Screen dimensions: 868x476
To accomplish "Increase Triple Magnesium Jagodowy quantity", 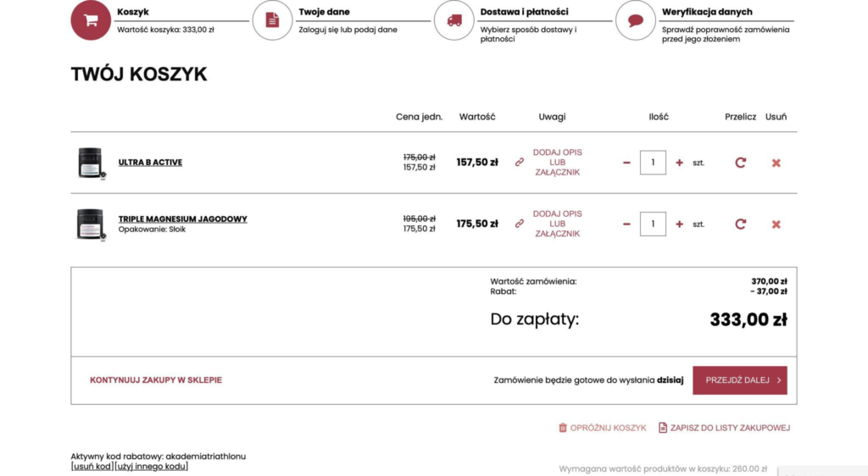I will click(x=679, y=224).
